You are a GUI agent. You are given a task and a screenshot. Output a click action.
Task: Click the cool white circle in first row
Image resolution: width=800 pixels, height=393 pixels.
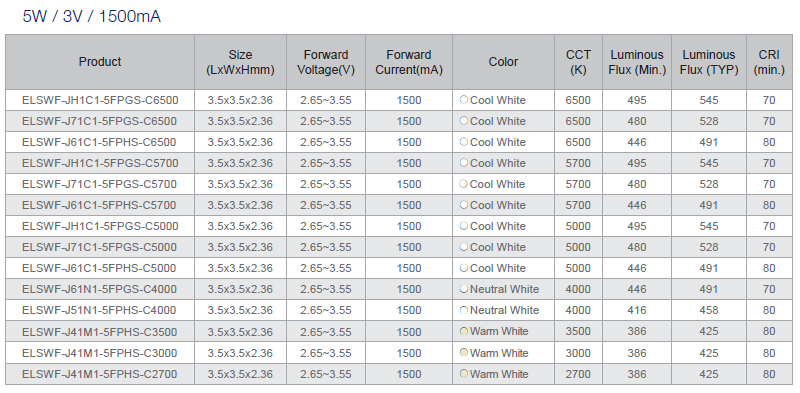(463, 100)
